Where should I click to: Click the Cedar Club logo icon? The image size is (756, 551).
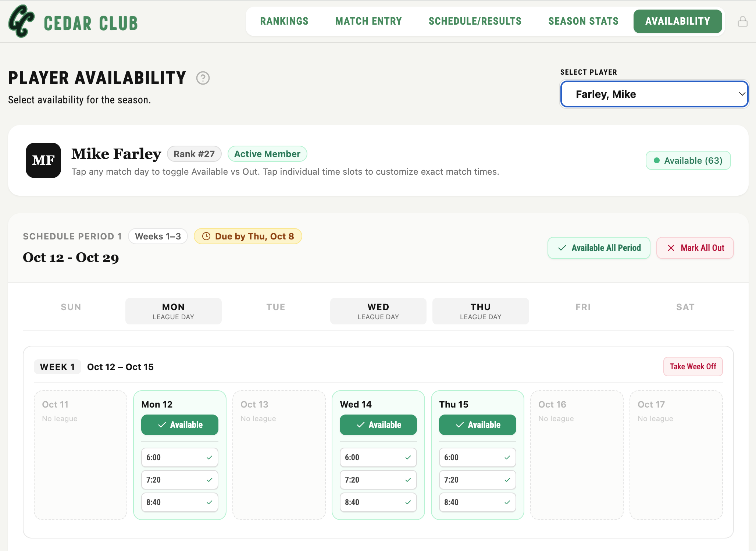[22, 21]
